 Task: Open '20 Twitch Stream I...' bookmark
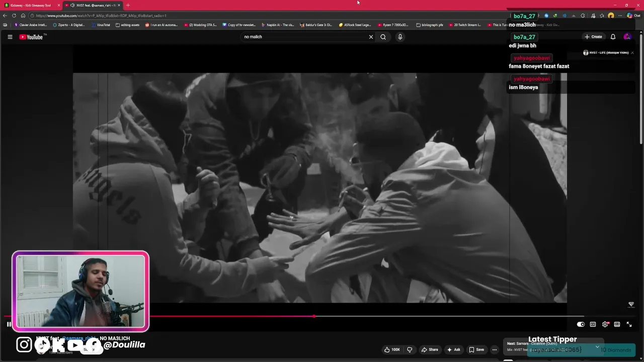465,25
